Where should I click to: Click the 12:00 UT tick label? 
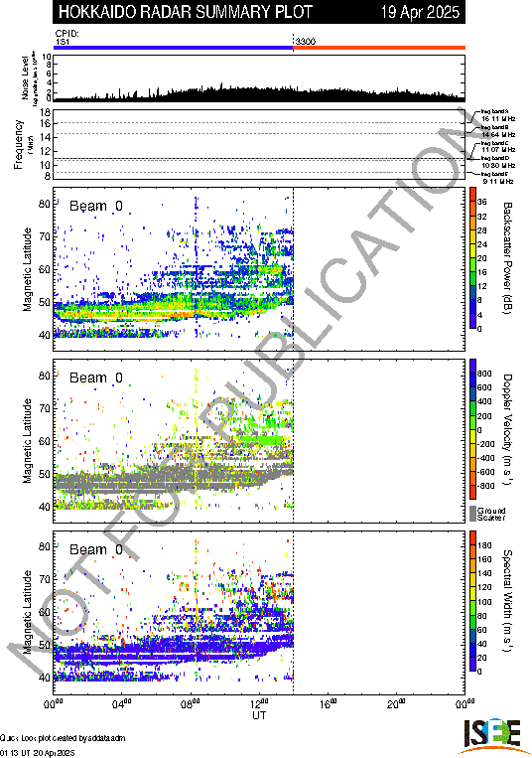point(259,703)
